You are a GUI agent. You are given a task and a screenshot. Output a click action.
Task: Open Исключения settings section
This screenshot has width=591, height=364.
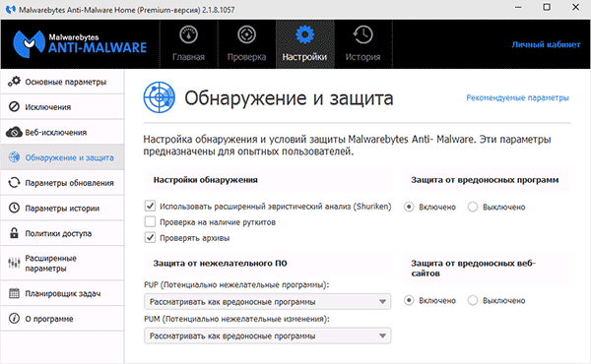pos(62,107)
